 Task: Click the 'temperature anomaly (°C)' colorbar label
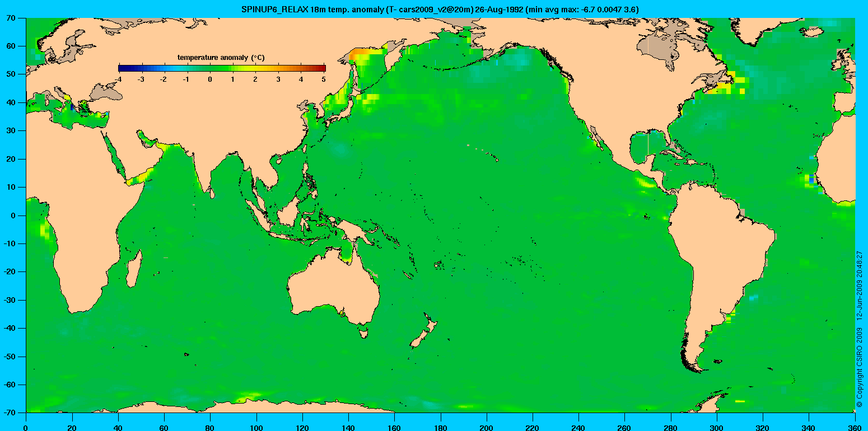(221, 58)
